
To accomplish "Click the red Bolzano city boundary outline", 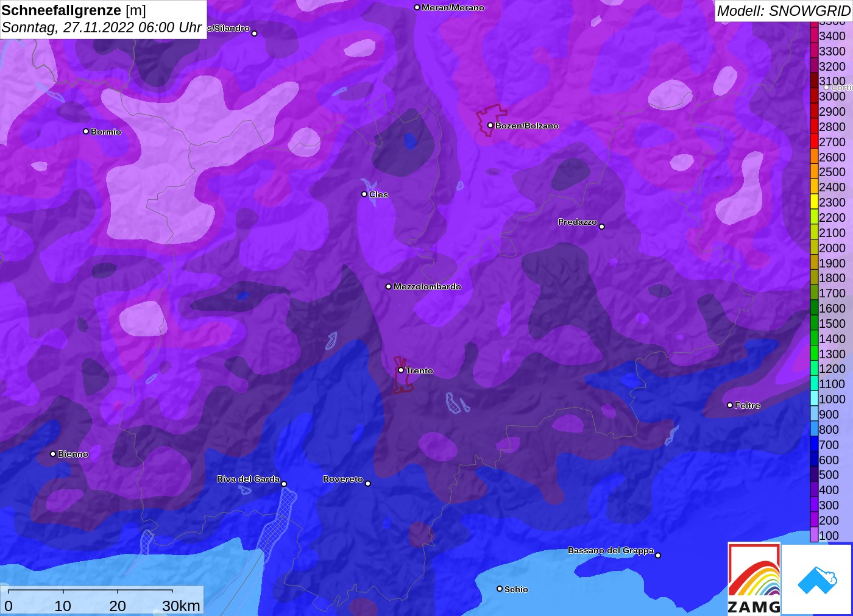I will click(491, 120).
